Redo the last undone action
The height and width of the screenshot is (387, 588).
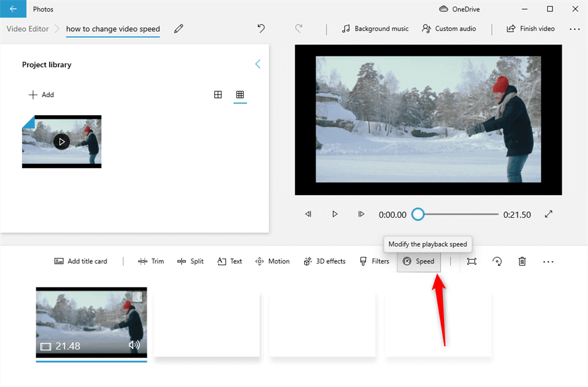(x=299, y=29)
